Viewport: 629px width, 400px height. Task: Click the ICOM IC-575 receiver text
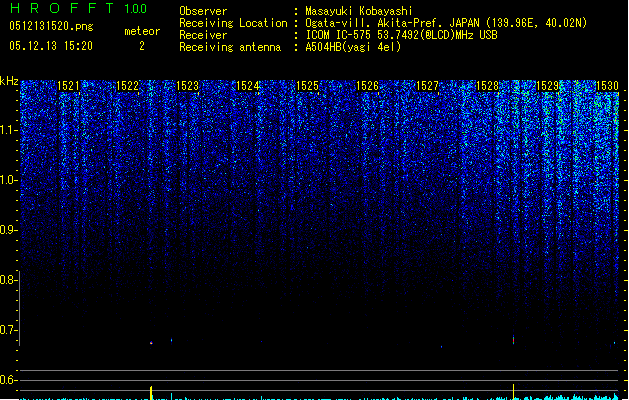point(401,35)
